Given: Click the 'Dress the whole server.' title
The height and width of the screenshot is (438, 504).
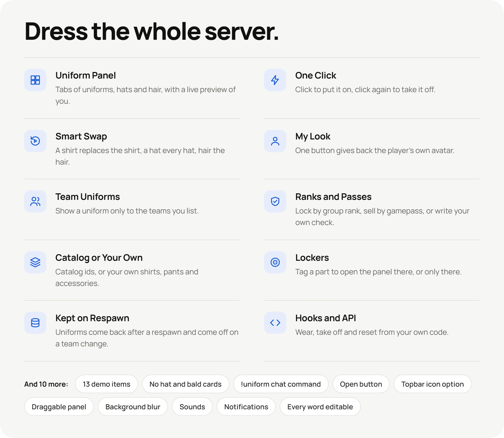Looking at the screenshot, I should (x=152, y=31).
